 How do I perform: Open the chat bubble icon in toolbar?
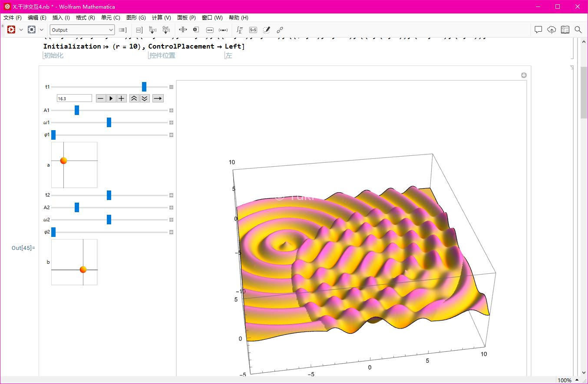538,30
